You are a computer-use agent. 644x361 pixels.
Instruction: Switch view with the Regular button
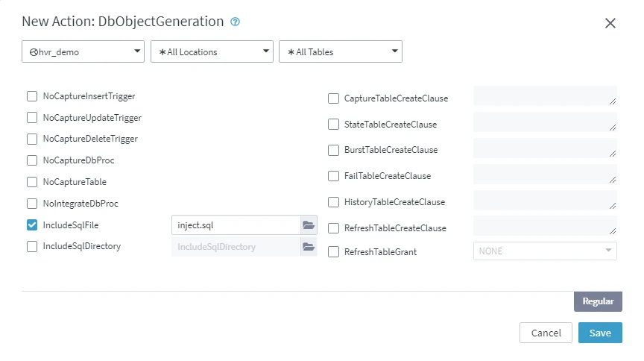(x=598, y=301)
